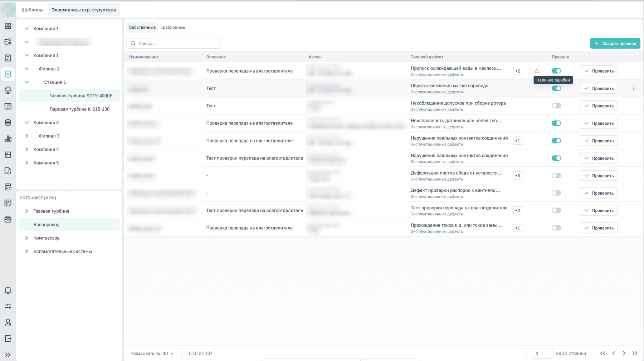Open the Показывать по rows-per-page dropdown
Image resolution: width=644 pixels, height=361 pixels.
pyautogui.click(x=152, y=353)
